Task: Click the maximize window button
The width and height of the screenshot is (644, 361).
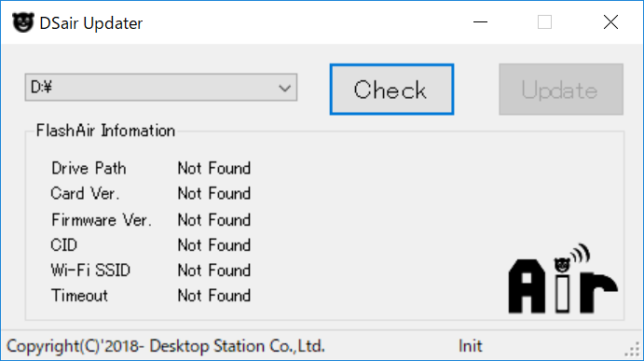Action: 544,22
